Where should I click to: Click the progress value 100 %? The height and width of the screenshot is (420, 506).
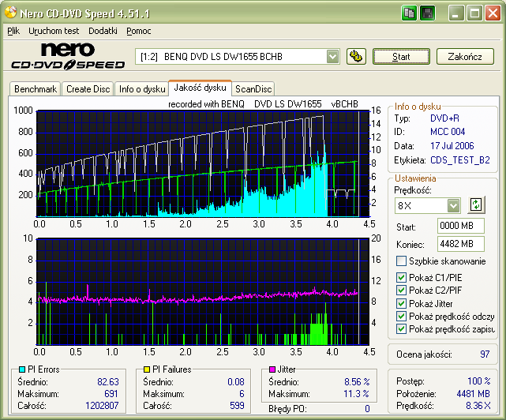pos(479,381)
